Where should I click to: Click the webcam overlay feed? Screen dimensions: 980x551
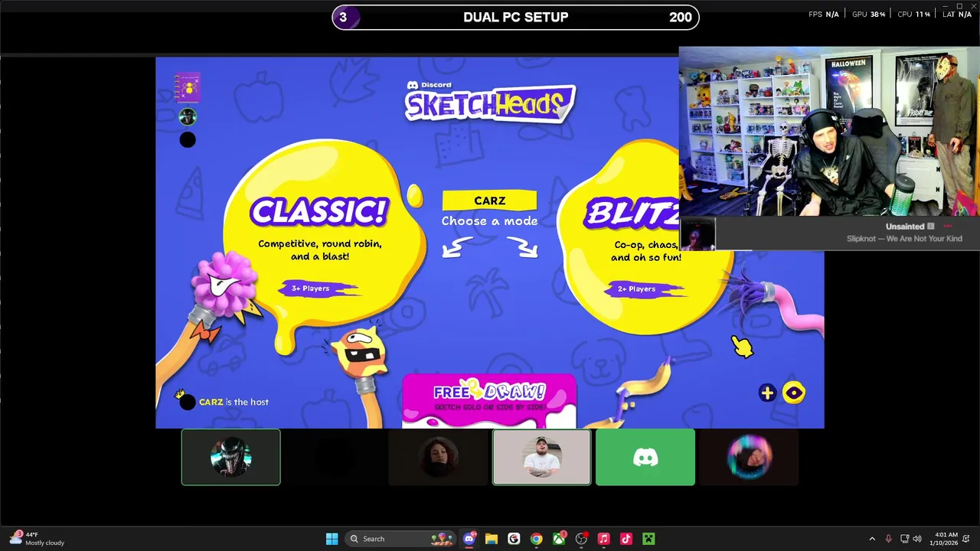pos(828,132)
